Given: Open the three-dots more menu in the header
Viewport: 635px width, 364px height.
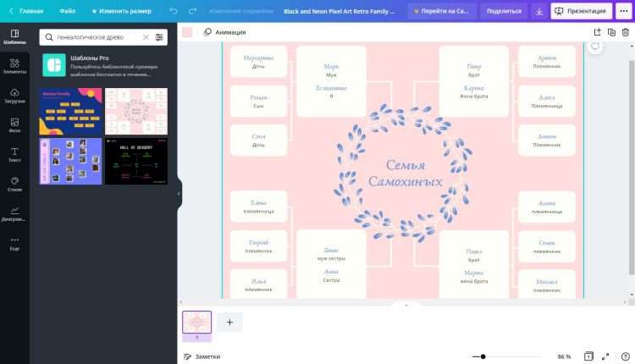Looking at the screenshot, I should (x=624, y=11).
